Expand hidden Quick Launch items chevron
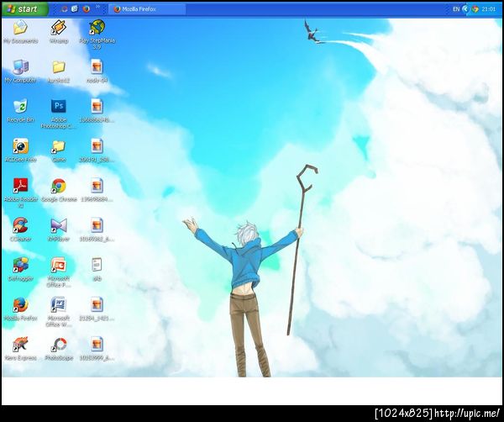This screenshot has width=504, height=422. (97, 7)
